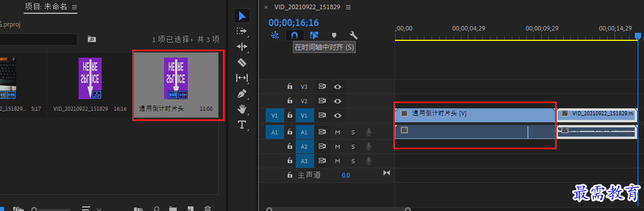Image resolution: width=644 pixels, height=211 pixels.
Task: Close the VID_20210922_151829 sequence tab
Action: click(x=266, y=7)
